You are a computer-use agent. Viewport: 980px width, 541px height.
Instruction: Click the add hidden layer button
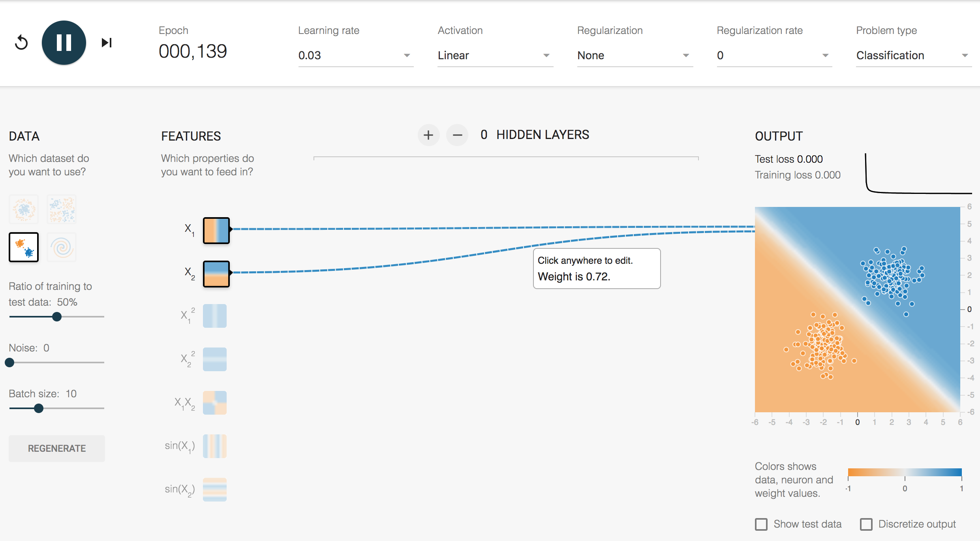427,135
